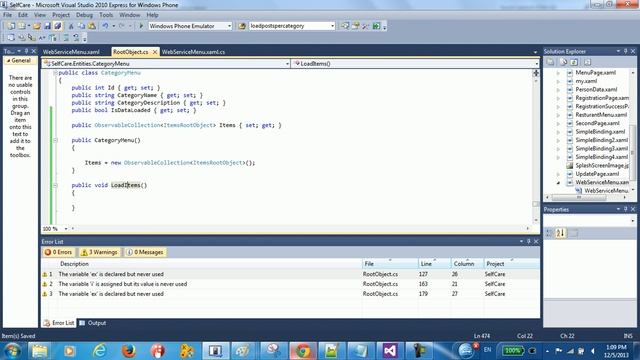The image size is (640, 360).
Task: Collapse the CategoryMenu class outline region
Action: tap(55, 73)
